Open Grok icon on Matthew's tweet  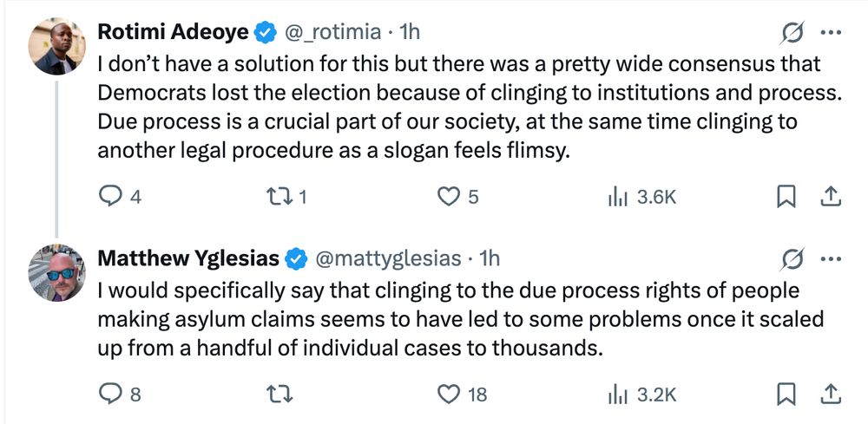coord(792,260)
